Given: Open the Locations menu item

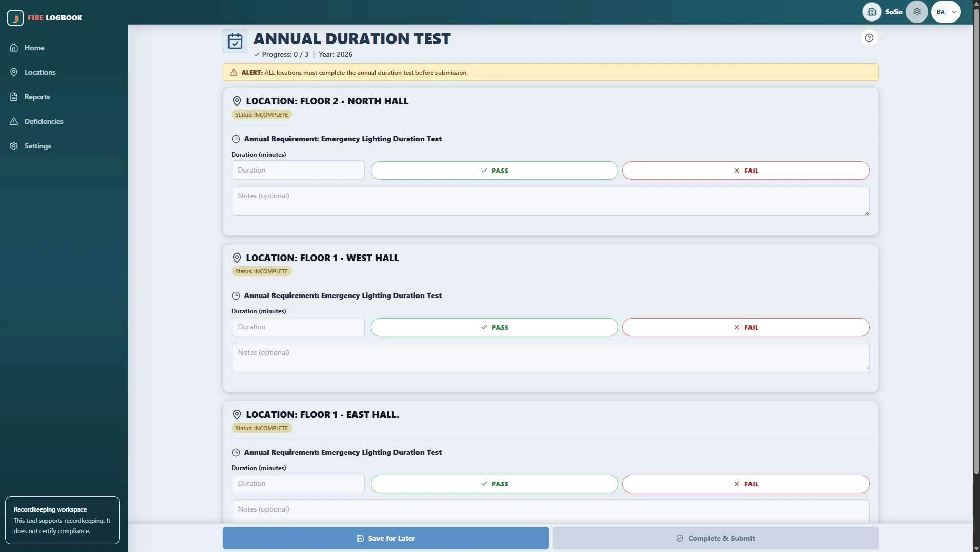Looking at the screenshot, I should (x=40, y=72).
